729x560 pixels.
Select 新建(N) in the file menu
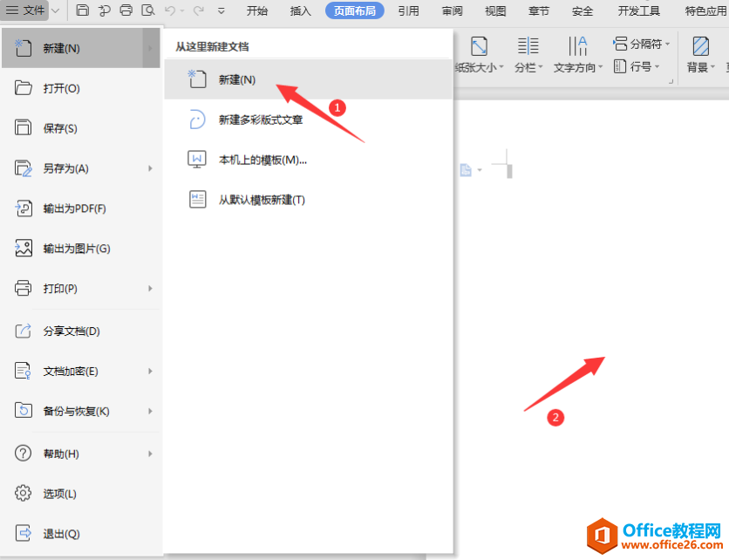coord(81,48)
